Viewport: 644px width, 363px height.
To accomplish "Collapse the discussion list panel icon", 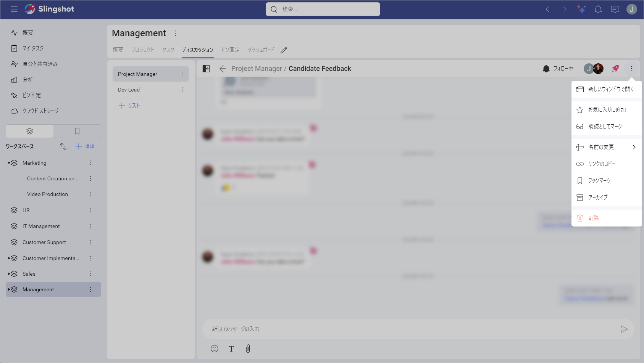I will 206,69.
